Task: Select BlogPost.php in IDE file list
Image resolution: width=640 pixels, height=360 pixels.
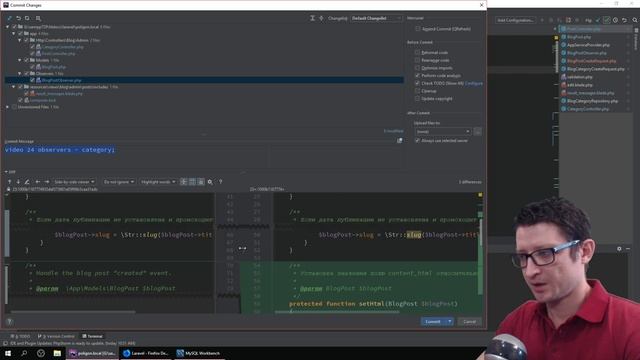Action: pos(578,37)
